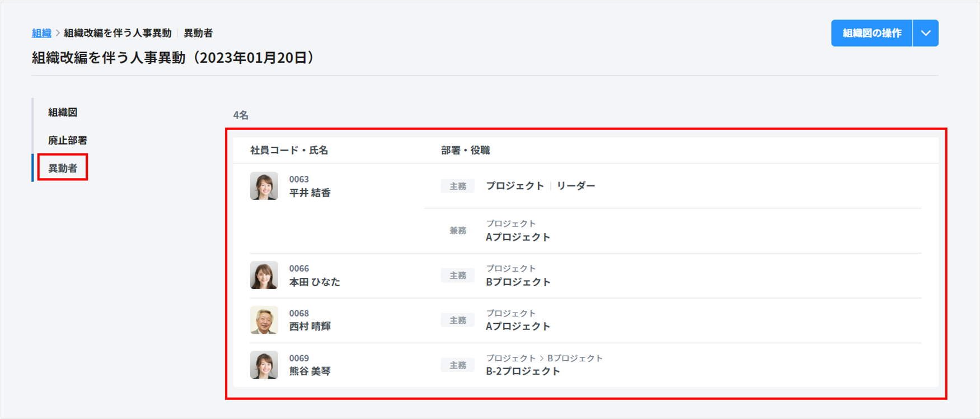Click the 主務 badge in 平井 結香's row
Screen dimensions: 980x419
[457, 186]
